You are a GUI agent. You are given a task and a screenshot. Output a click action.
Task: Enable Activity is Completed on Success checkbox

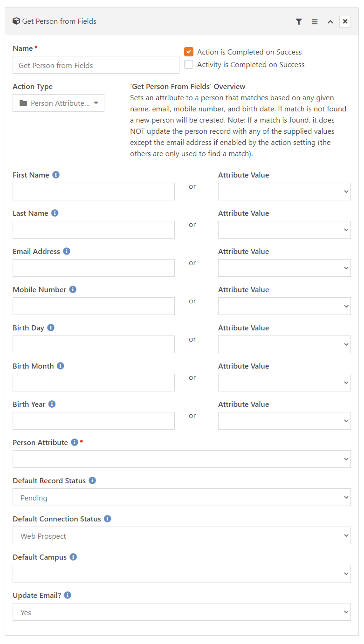(x=189, y=64)
